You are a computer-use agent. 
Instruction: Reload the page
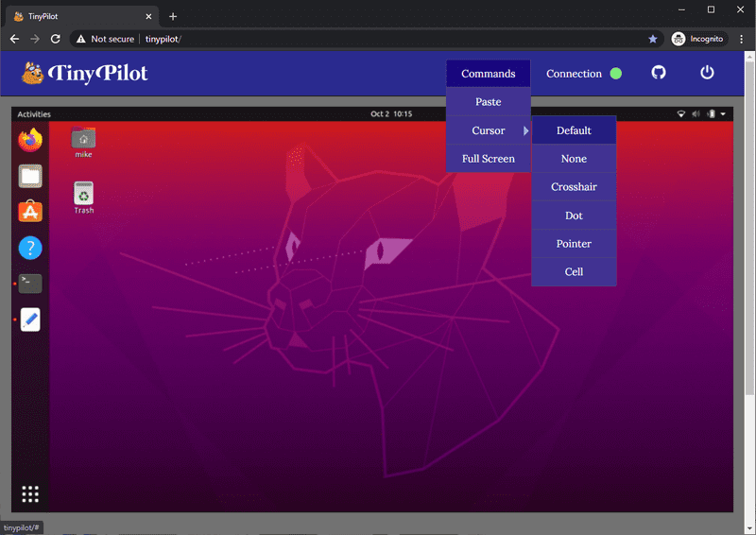(x=56, y=39)
